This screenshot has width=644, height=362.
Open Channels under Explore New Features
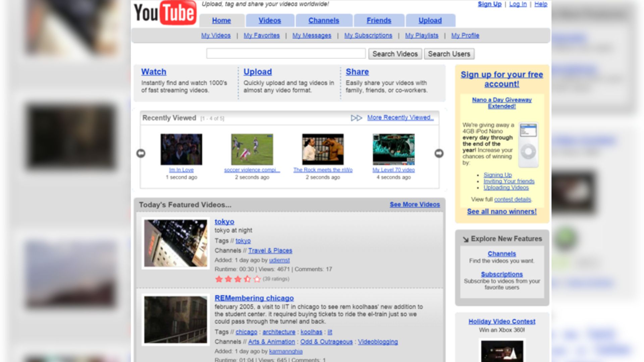tap(502, 254)
